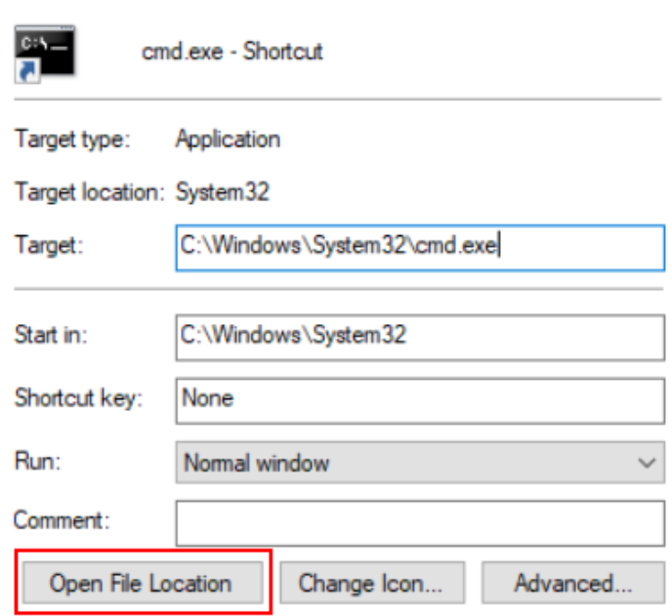
Task: Open the Change Icon... dialog
Action: (370, 584)
